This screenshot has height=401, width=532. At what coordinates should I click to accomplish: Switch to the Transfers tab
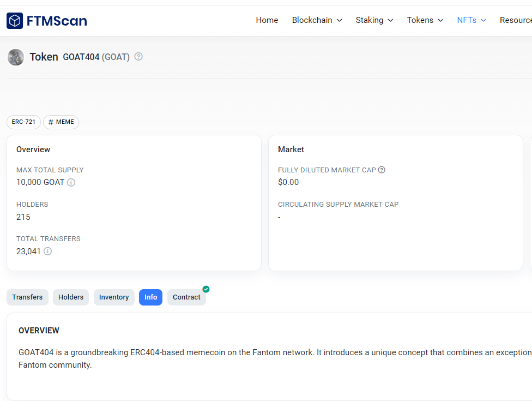click(x=27, y=297)
